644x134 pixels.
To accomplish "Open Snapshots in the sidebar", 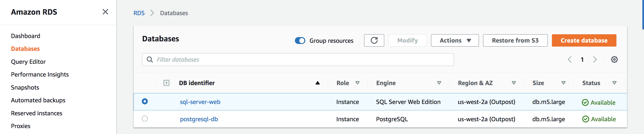I will click(x=25, y=87).
